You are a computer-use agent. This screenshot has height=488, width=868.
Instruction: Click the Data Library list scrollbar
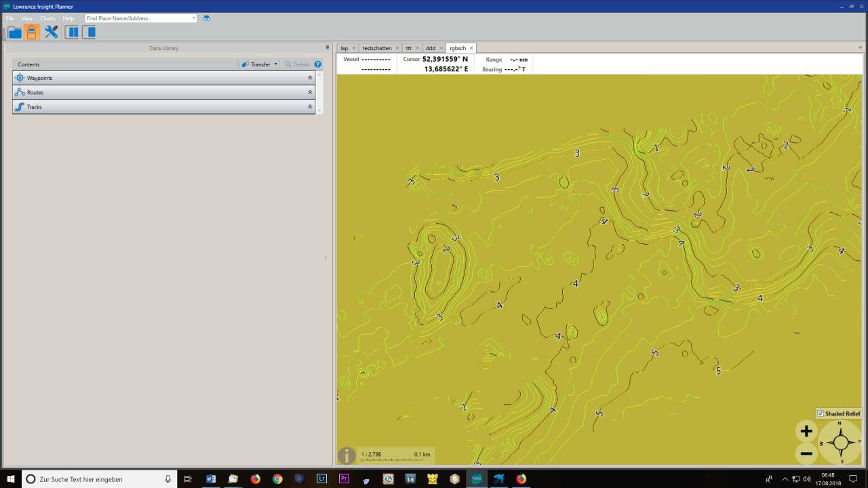pos(319,92)
